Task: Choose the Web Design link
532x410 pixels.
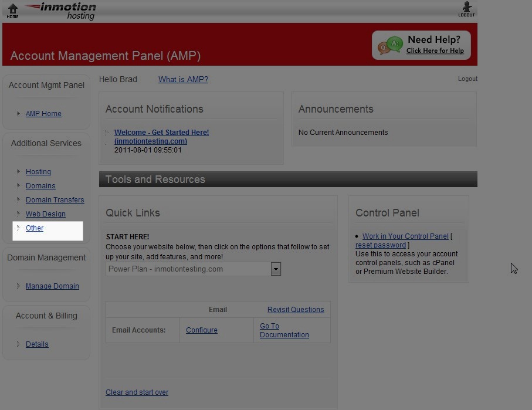Action: pyautogui.click(x=46, y=214)
